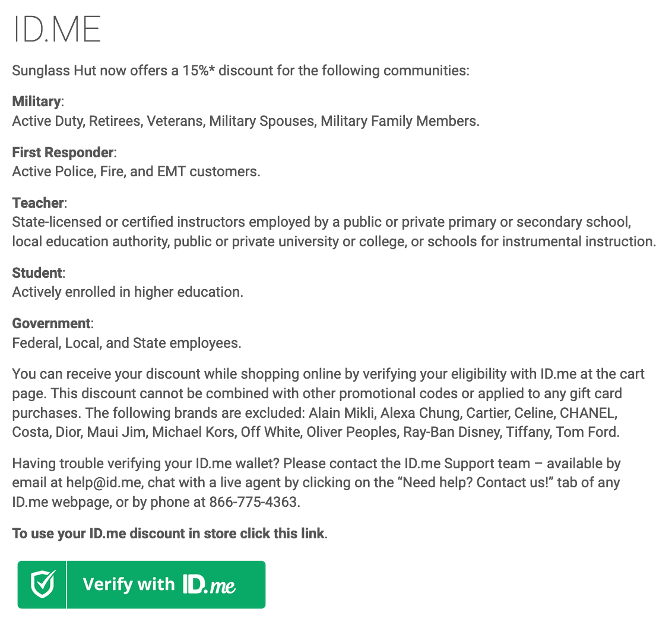Select the Sunglass Hut discount sentence
The height and width of the screenshot is (622, 672).
(x=240, y=70)
